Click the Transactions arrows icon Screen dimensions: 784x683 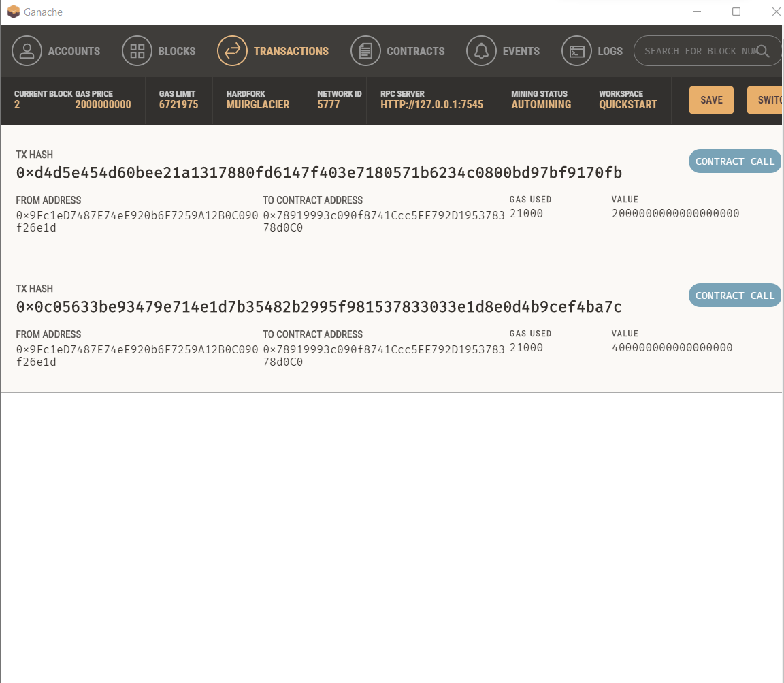(x=231, y=50)
